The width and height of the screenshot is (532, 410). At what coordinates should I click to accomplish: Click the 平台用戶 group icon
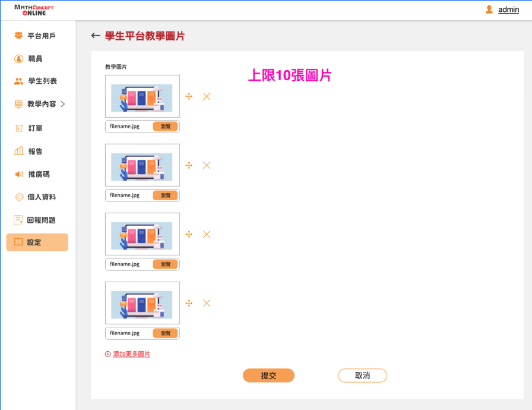click(18, 35)
